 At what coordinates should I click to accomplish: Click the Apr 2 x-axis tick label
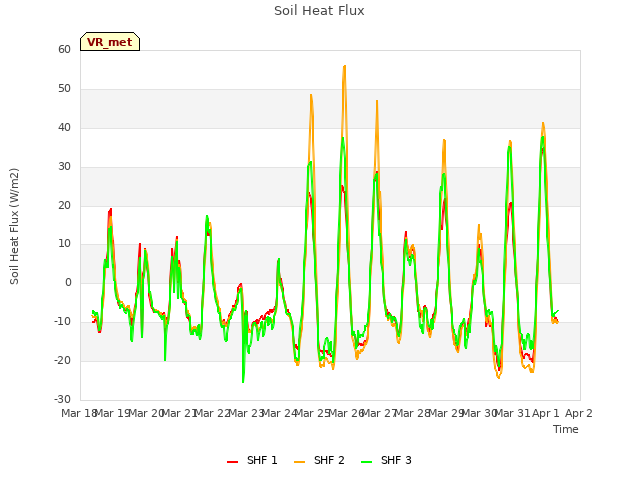[579, 413]
